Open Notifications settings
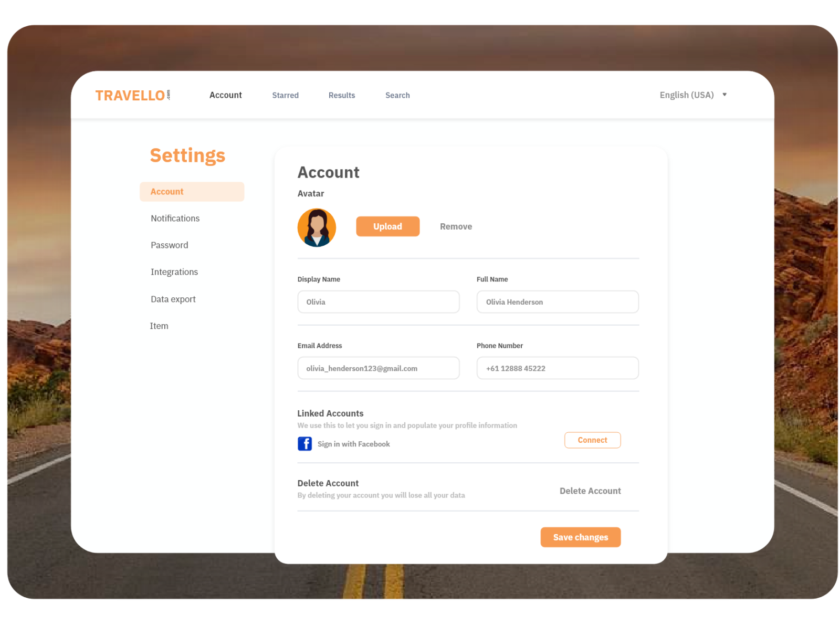The height and width of the screenshot is (624, 840). pyautogui.click(x=175, y=218)
